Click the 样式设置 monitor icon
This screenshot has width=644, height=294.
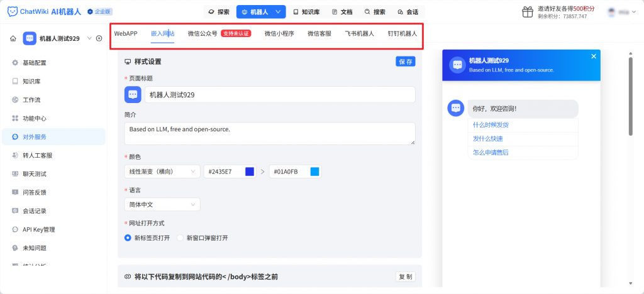128,62
